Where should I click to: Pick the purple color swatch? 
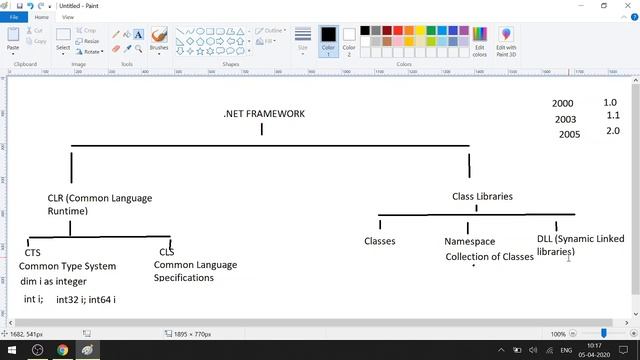tap(464, 31)
